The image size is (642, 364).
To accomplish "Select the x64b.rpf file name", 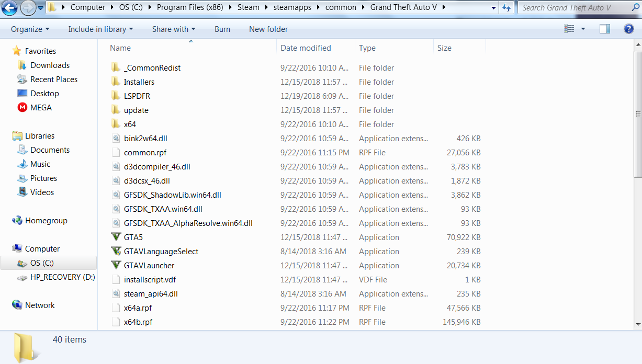I will click(x=138, y=322).
